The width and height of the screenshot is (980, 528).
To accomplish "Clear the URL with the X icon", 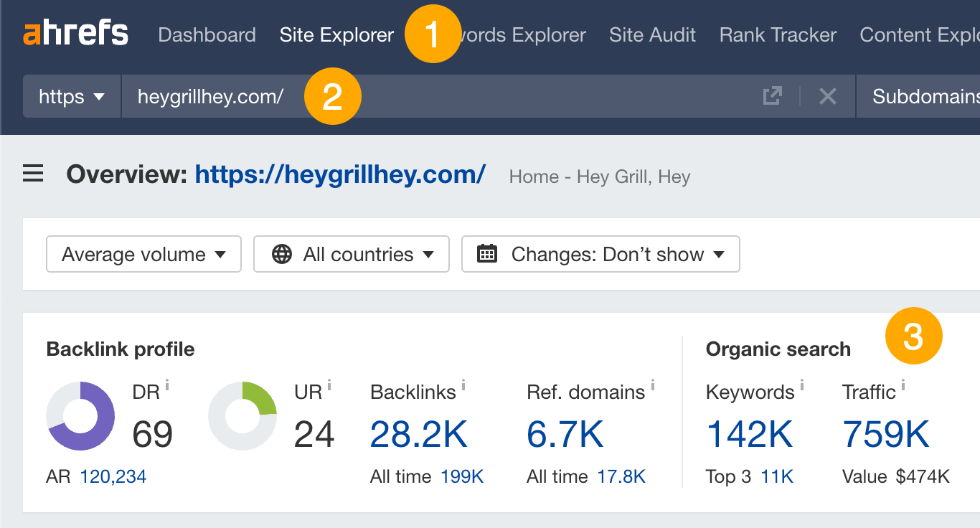I will 828,95.
